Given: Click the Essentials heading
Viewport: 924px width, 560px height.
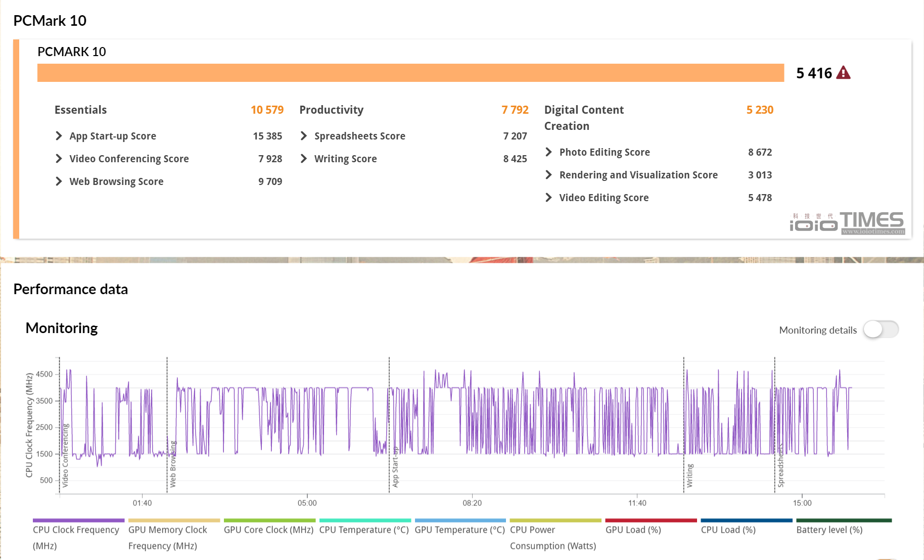Looking at the screenshot, I should click(80, 110).
